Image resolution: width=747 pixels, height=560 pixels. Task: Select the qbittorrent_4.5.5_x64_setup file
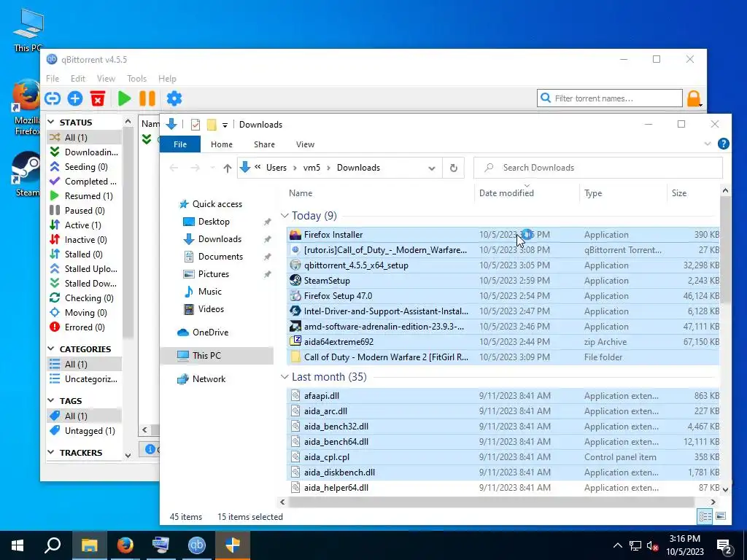click(x=503, y=265)
